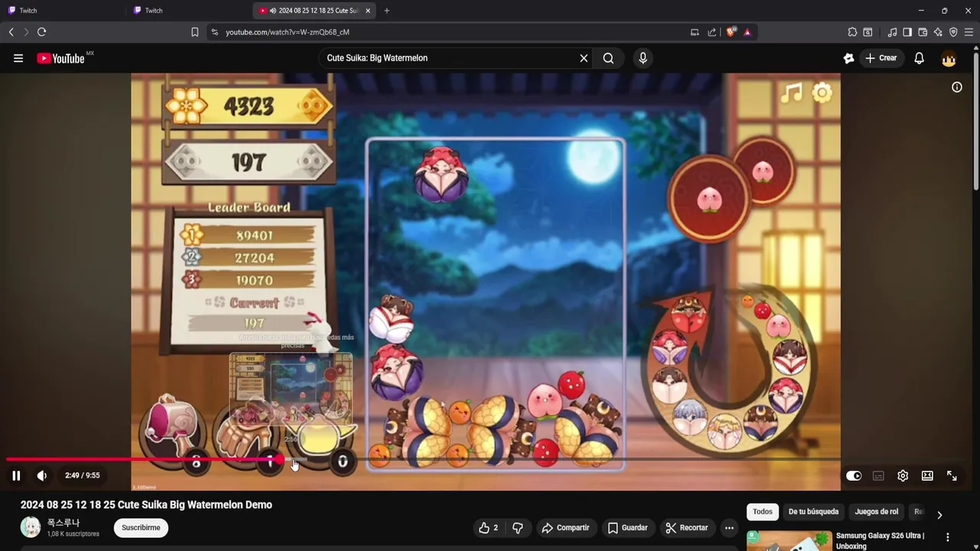Open a new browser tab
This screenshot has height=551, width=980.
click(x=387, y=11)
